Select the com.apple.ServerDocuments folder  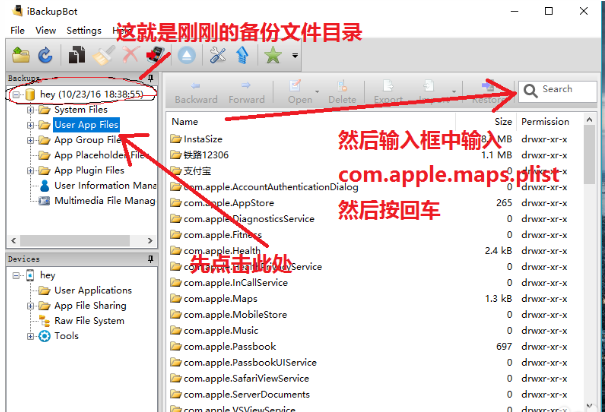point(247,395)
